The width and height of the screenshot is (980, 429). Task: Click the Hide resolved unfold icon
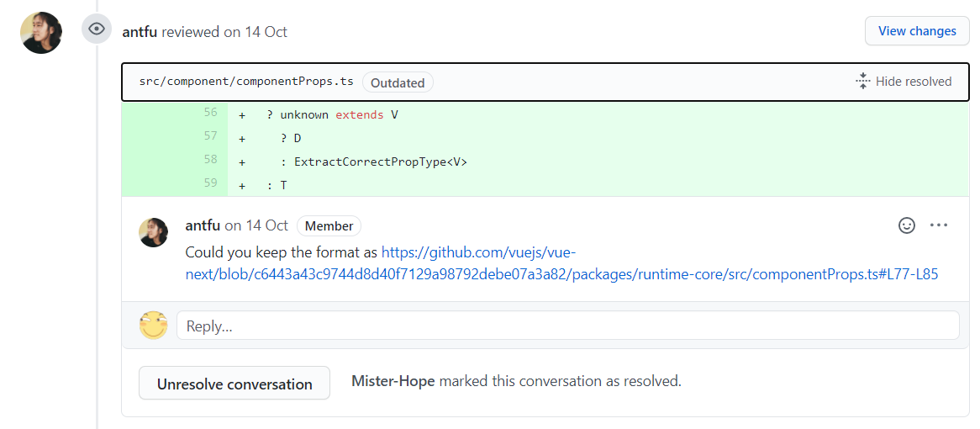(863, 82)
